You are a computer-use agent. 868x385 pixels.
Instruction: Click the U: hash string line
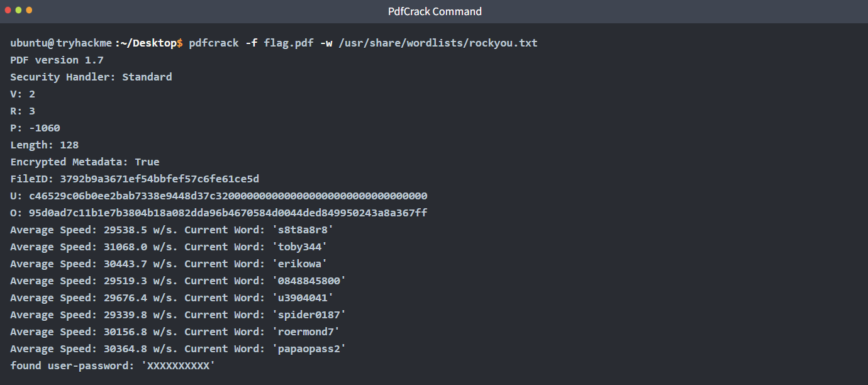(218, 196)
